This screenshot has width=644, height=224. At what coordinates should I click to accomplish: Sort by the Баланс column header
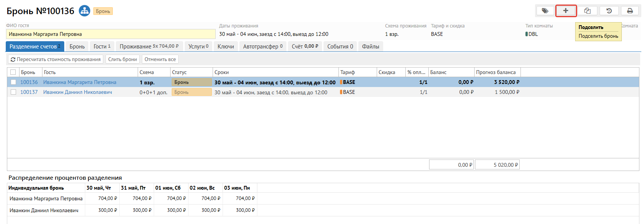pos(451,72)
